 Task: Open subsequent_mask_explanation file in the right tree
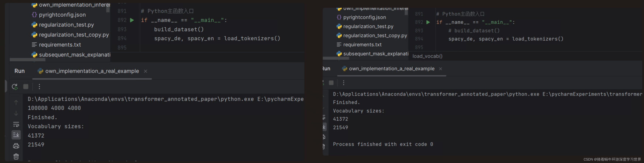(x=375, y=54)
